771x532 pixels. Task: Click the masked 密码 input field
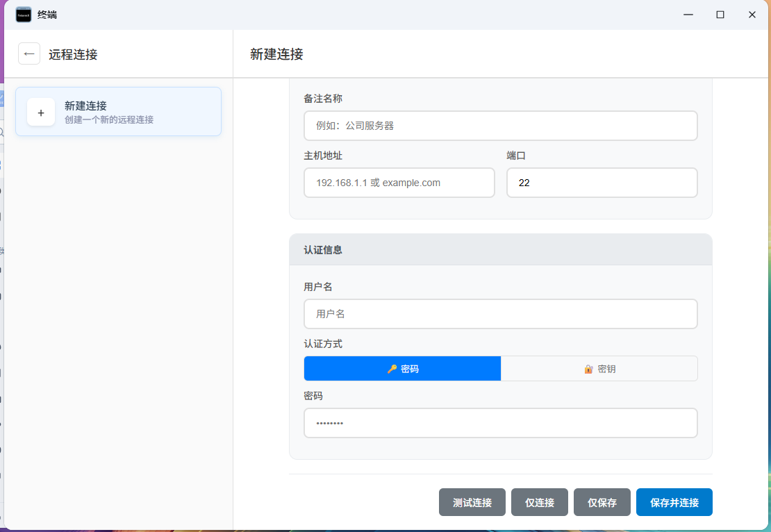point(500,423)
